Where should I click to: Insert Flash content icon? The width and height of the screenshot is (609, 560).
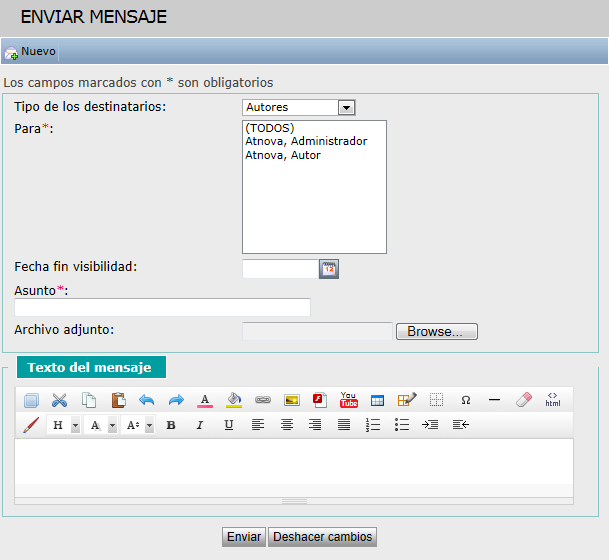pos(320,400)
